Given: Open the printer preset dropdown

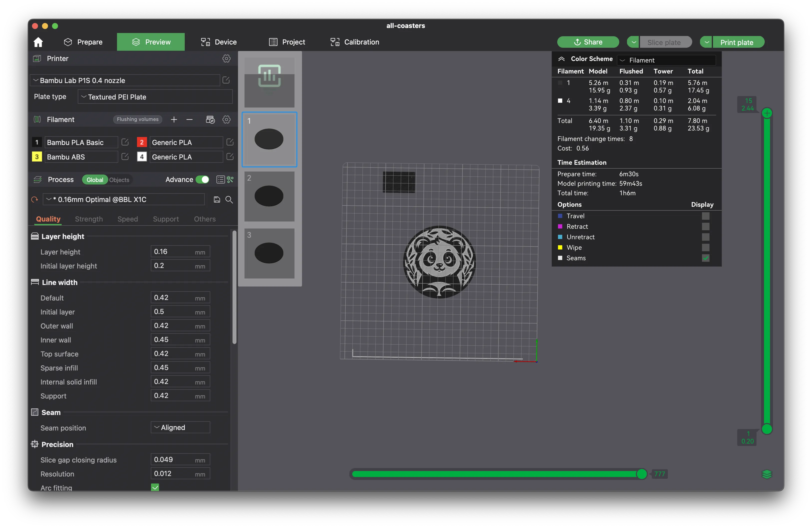Looking at the screenshot, I should 125,80.
